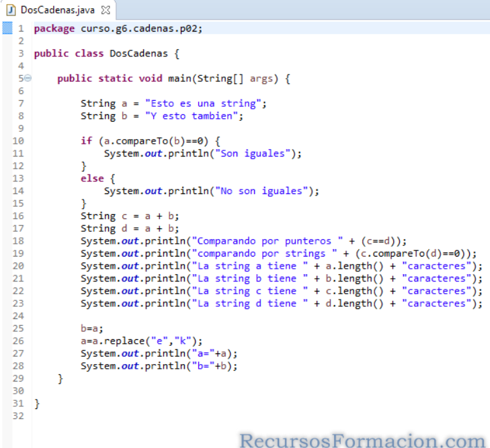Click line number 10 in the gutter
The width and height of the screenshot is (490, 448).
point(18,141)
